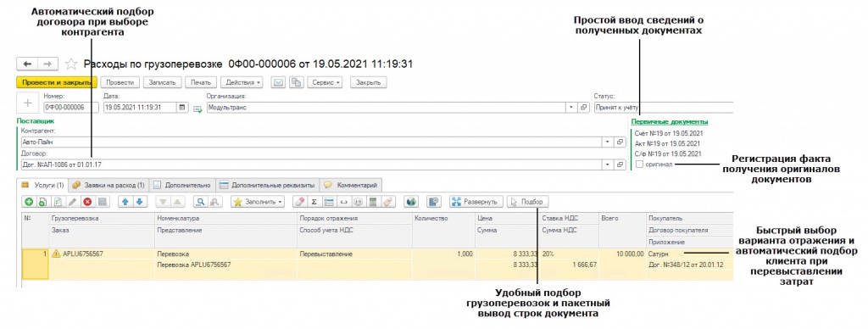Open the Комментарий tab

point(351,185)
